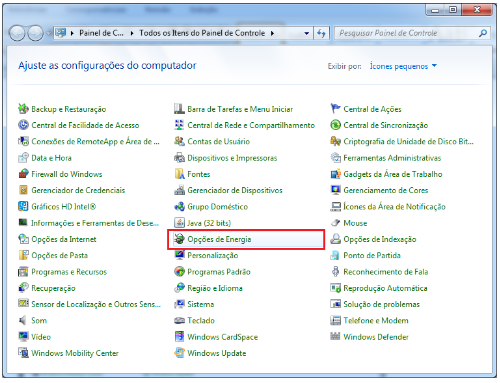Click the Control Panel icon in the address bar
The image size is (500, 383).
pyautogui.click(x=60, y=33)
